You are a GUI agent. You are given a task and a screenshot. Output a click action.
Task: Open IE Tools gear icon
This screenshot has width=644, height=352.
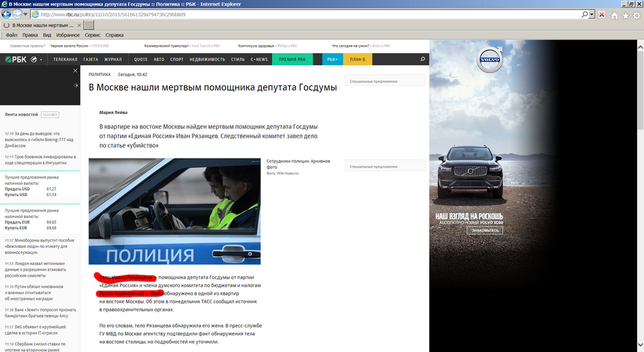tap(636, 15)
